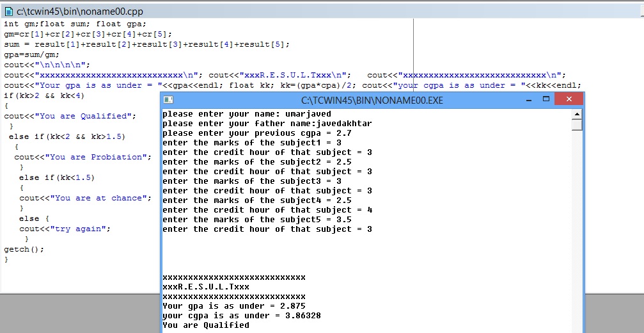The width and height of the screenshot is (644, 333).
Task: Click the code line cout<<"\n\n\n\n";
Action: click(47, 65)
